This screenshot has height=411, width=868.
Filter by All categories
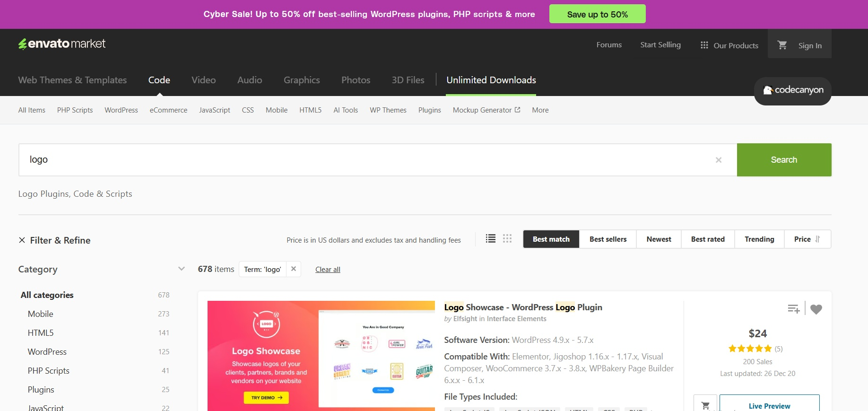coord(47,295)
